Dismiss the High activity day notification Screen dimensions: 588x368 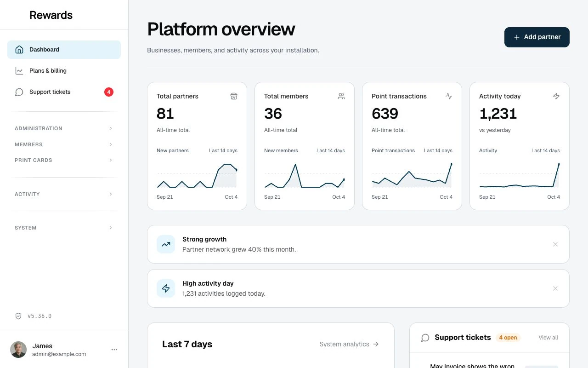tap(555, 288)
